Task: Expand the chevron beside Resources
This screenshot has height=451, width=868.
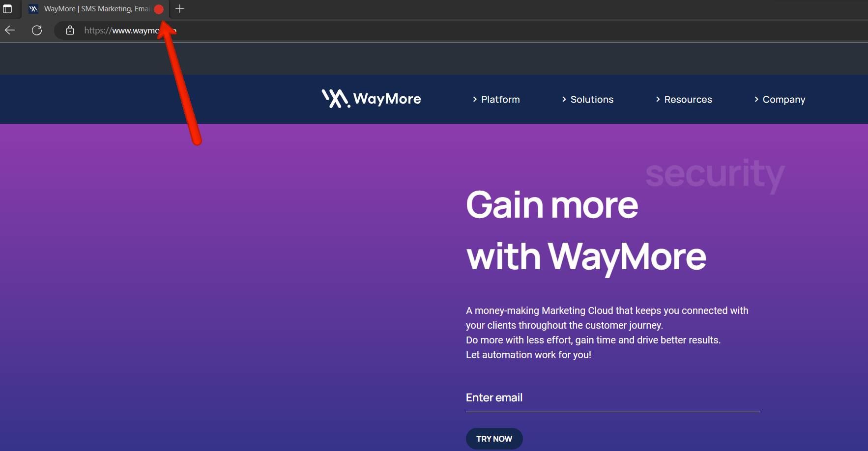Action: tap(658, 99)
